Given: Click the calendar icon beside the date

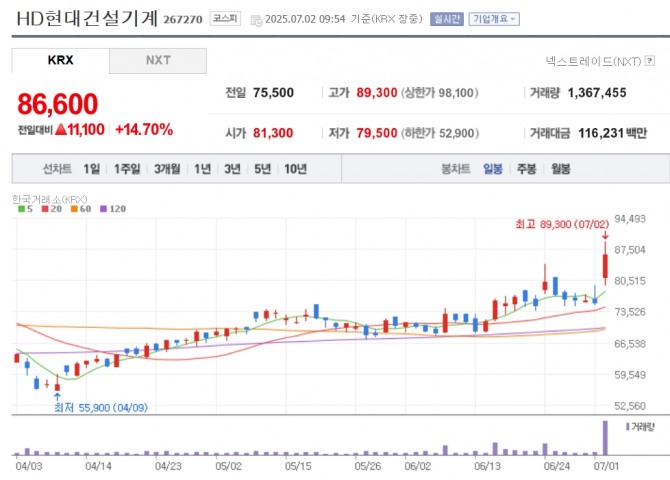Looking at the screenshot, I should pyautogui.click(x=256, y=20).
